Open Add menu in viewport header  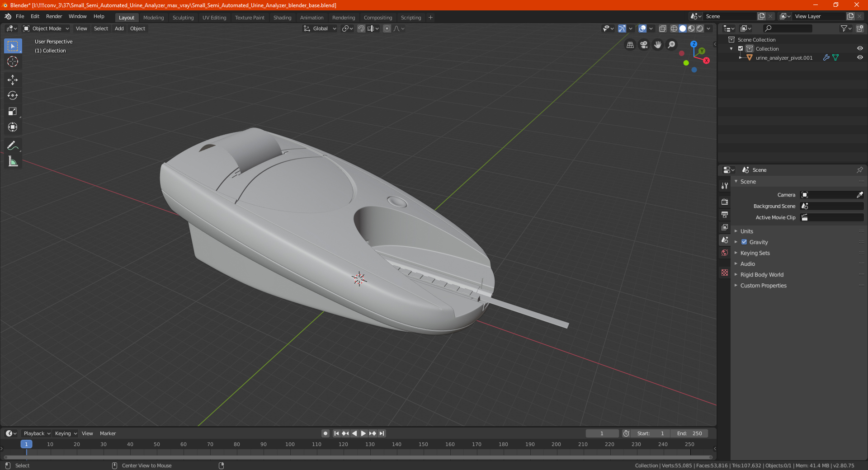119,28
